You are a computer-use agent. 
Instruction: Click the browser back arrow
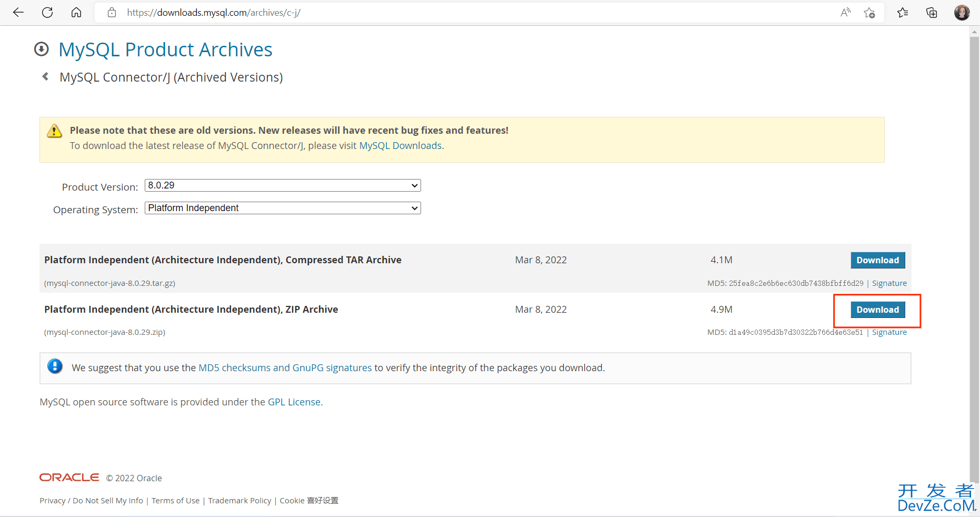click(x=18, y=13)
